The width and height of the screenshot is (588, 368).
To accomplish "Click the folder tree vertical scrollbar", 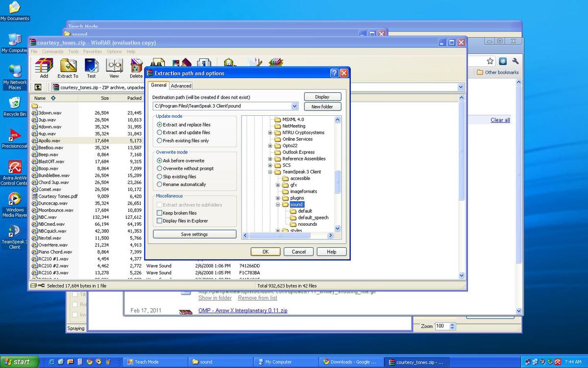I will pos(337,182).
